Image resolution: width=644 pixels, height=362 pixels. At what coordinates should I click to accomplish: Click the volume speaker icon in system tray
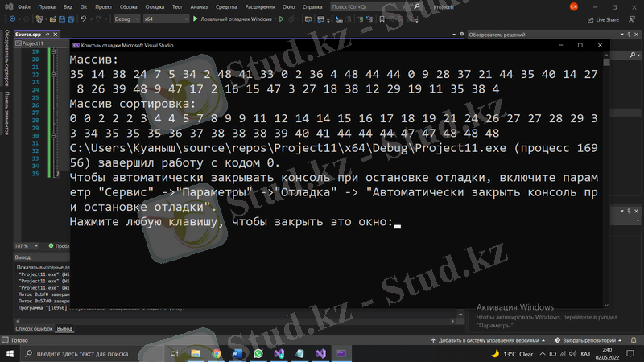click(x=573, y=354)
